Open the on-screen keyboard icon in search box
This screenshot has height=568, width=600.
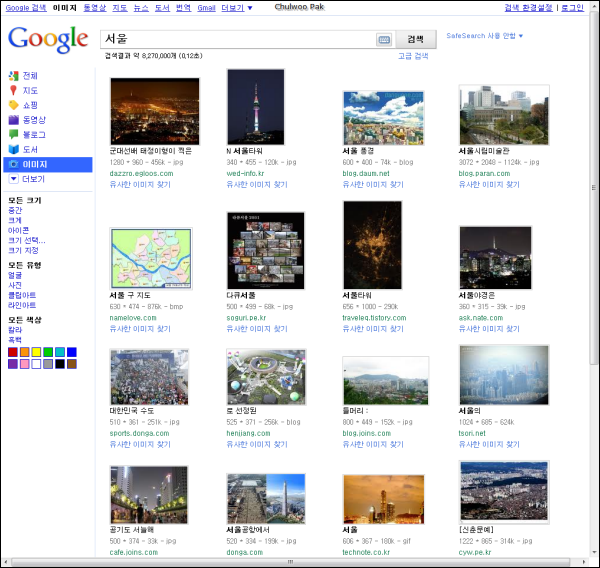click(x=384, y=39)
